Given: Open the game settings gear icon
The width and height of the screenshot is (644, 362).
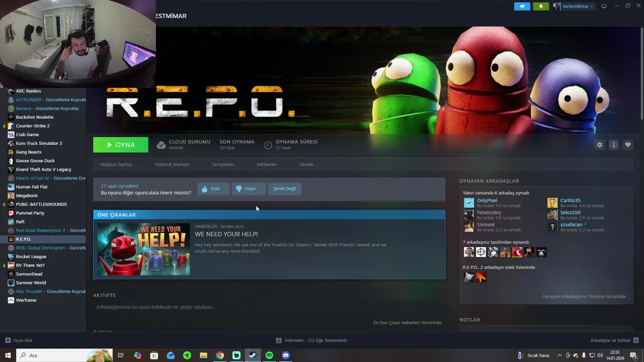Looking at the screenshot, I should click(600, 145).
